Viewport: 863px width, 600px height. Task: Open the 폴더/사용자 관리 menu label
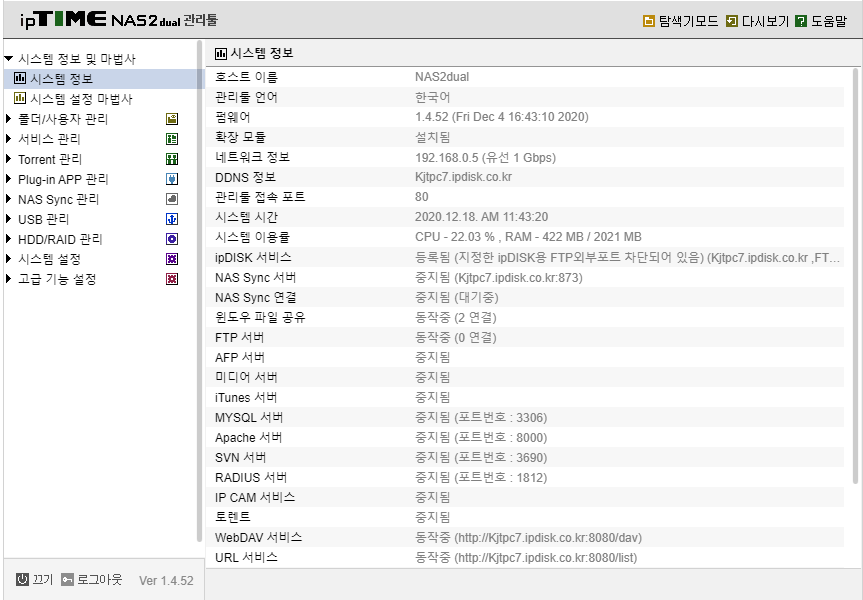coord(63,119)
